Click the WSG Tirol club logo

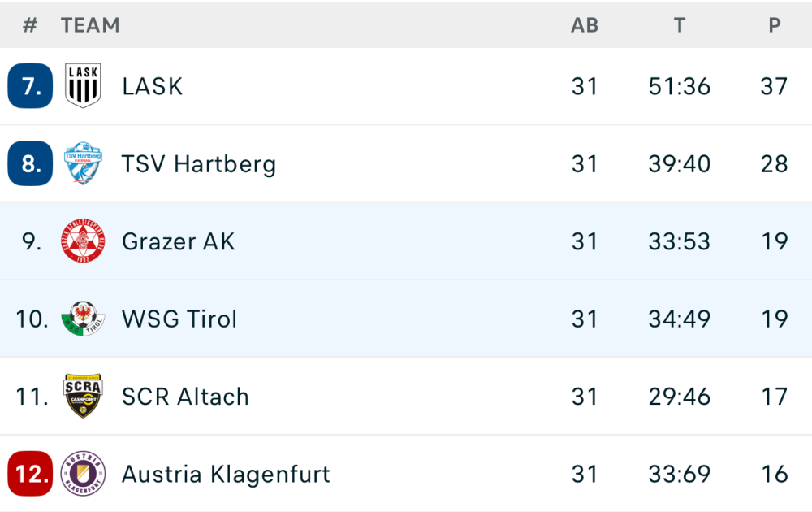point(83,319)
